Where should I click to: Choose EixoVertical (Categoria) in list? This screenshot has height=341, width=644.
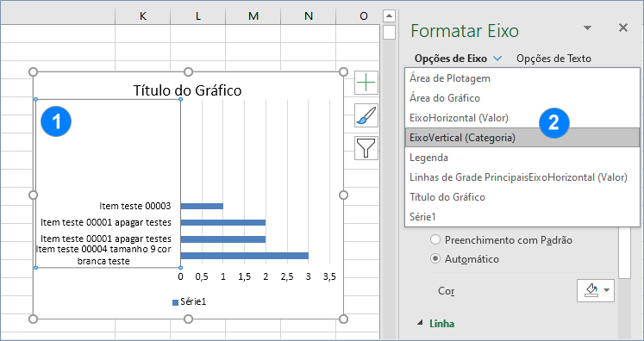pos(522,138)
